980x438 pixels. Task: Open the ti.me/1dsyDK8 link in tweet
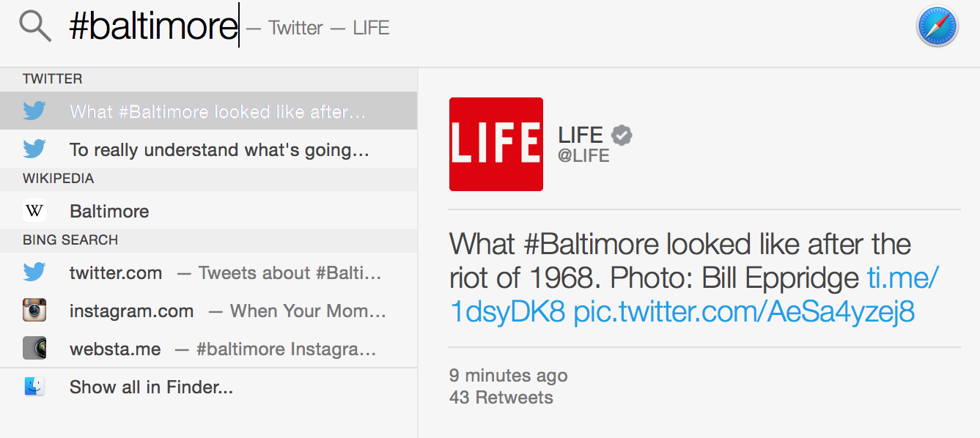(x=902, y=278)
